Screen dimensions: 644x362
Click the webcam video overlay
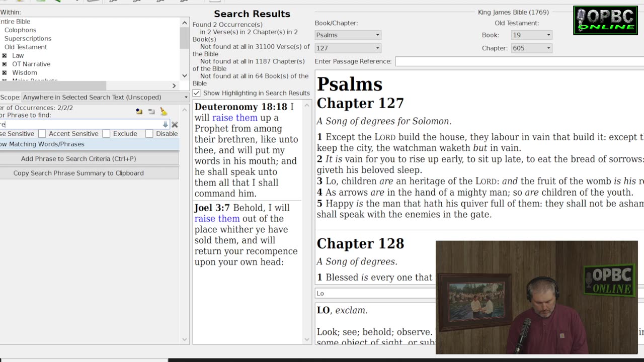[536, 297]
